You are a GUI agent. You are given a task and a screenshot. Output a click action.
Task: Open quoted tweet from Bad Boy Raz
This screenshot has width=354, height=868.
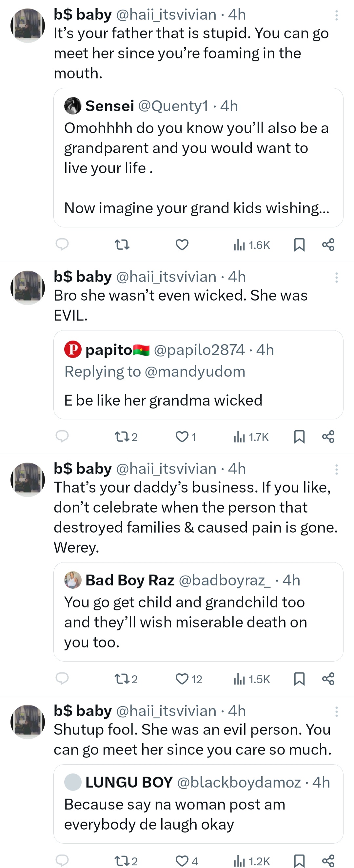198,611
